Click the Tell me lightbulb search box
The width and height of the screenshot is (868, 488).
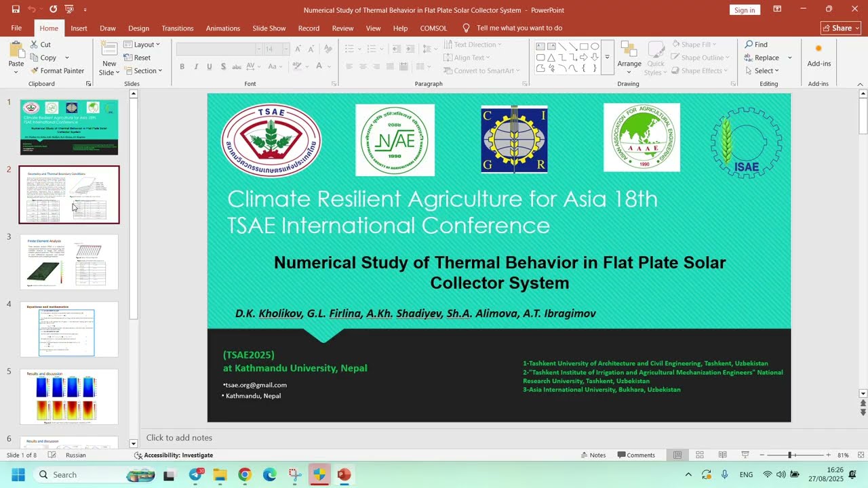click(513, 28)
